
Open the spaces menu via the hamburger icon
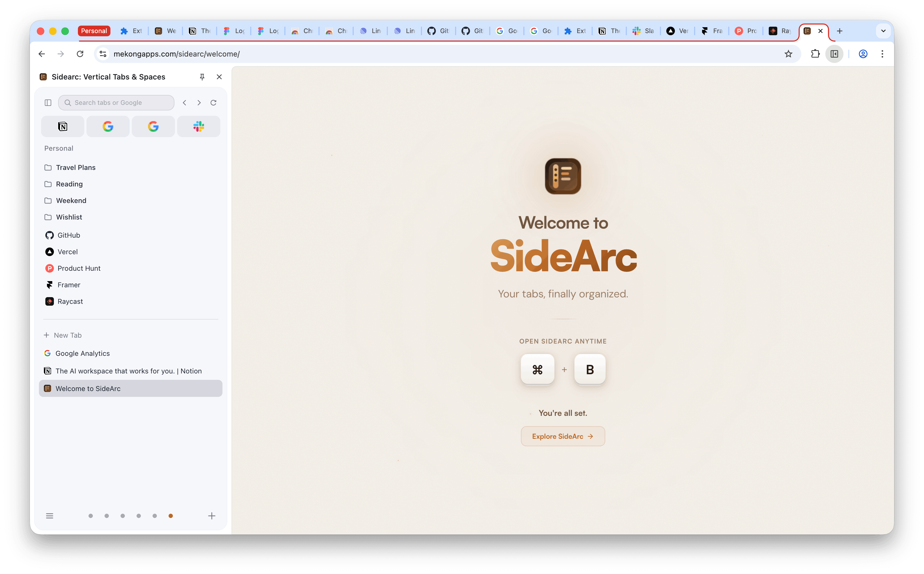[x=50, y=516]
